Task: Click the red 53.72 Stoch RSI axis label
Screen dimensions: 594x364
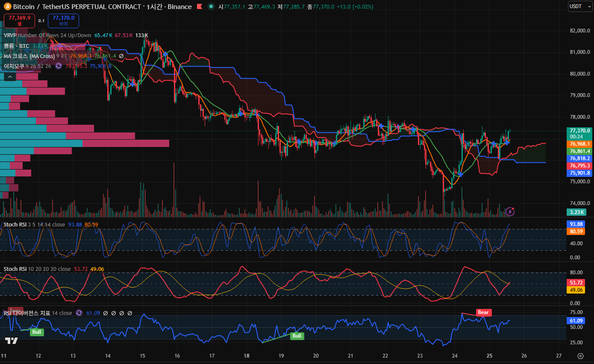Action: pos(576,283)
